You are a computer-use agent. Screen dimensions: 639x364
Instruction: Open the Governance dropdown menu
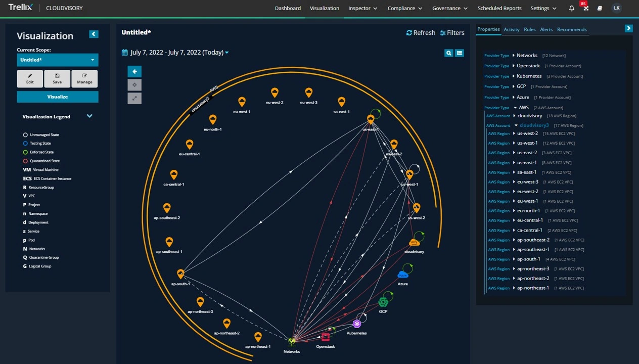coord(450,8)
